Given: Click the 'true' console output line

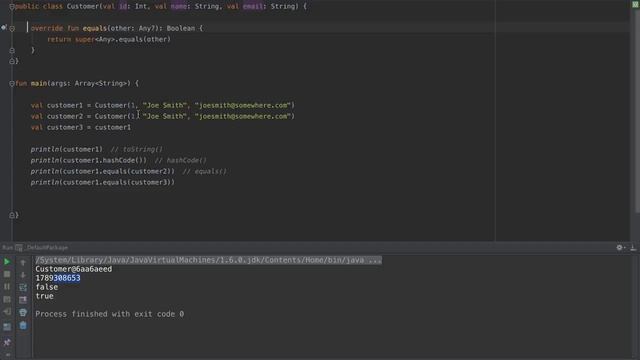Looking at the screenshot, I should [44, 296].
